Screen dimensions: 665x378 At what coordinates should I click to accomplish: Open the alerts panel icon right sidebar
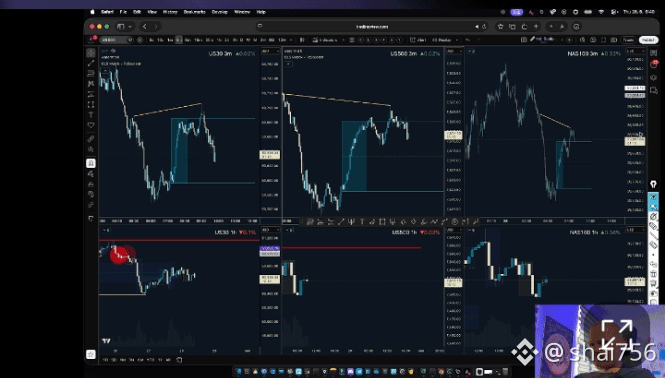coord(654,64)
